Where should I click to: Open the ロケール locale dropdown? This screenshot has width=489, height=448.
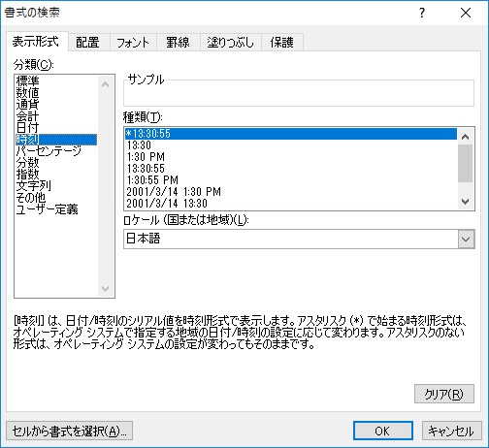[466, 240]
